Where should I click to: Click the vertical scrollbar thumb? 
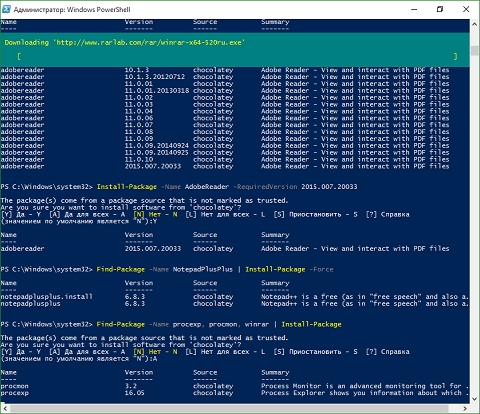pos(474,51)
